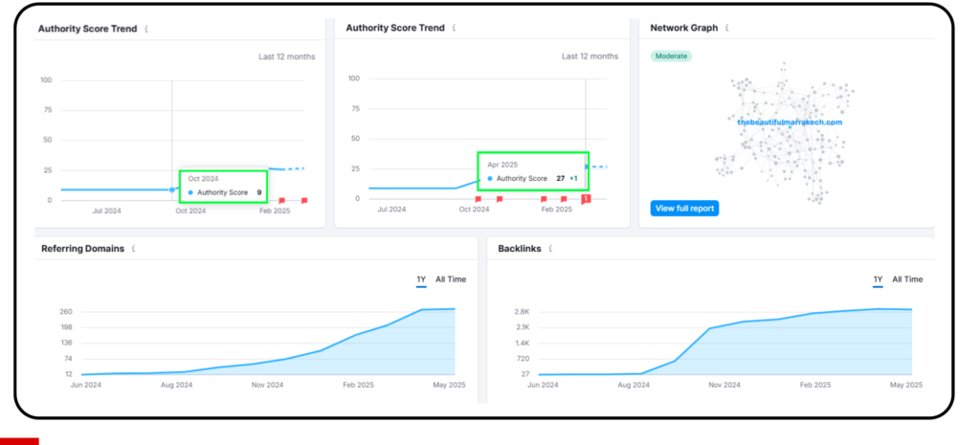This screenshot has width=980, height=445.
Task: Click the Moderate badge in Network Graph
Action: coord(671,56)
